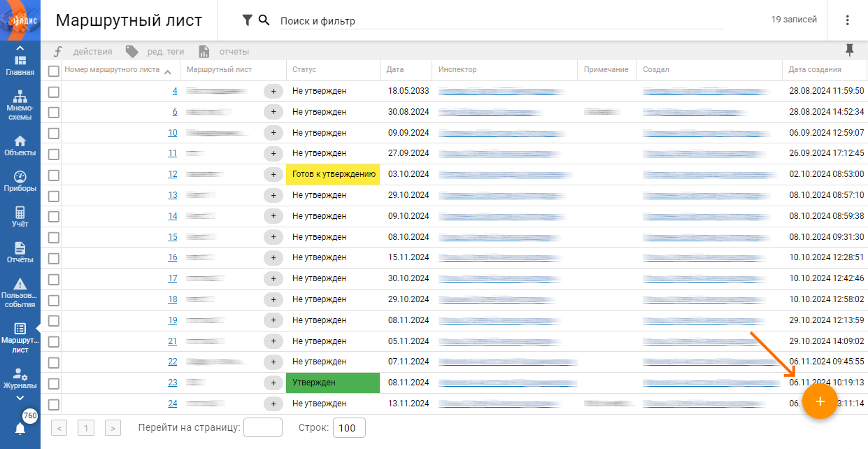Screen dimensions: 868x449
Task: Check the checkbox for row 6
Action: pos(53,113)
